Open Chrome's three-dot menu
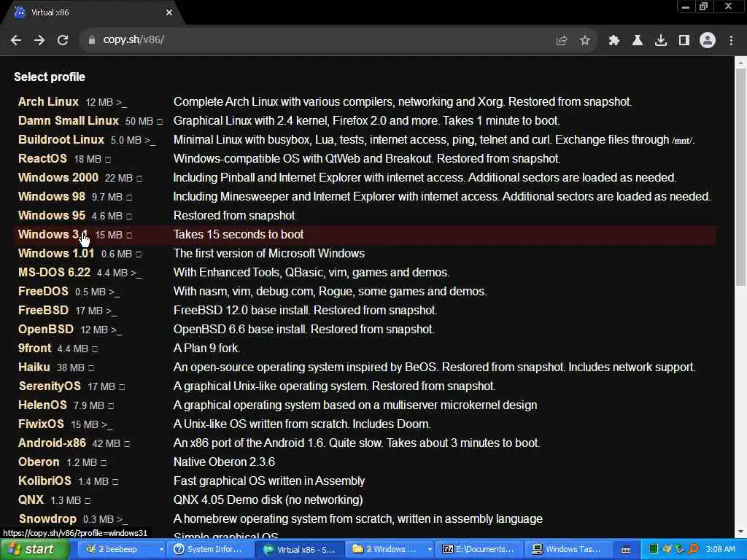 click(x=731, y=41)
